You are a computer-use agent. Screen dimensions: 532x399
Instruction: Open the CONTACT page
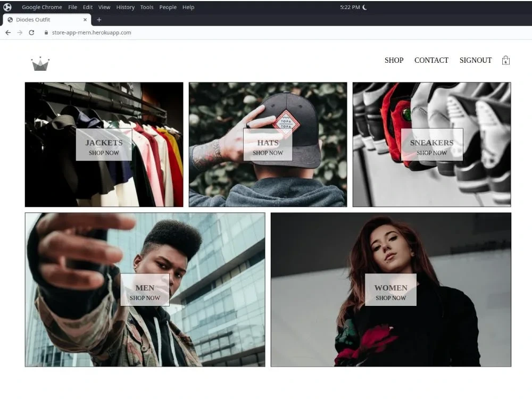(431, 60)
